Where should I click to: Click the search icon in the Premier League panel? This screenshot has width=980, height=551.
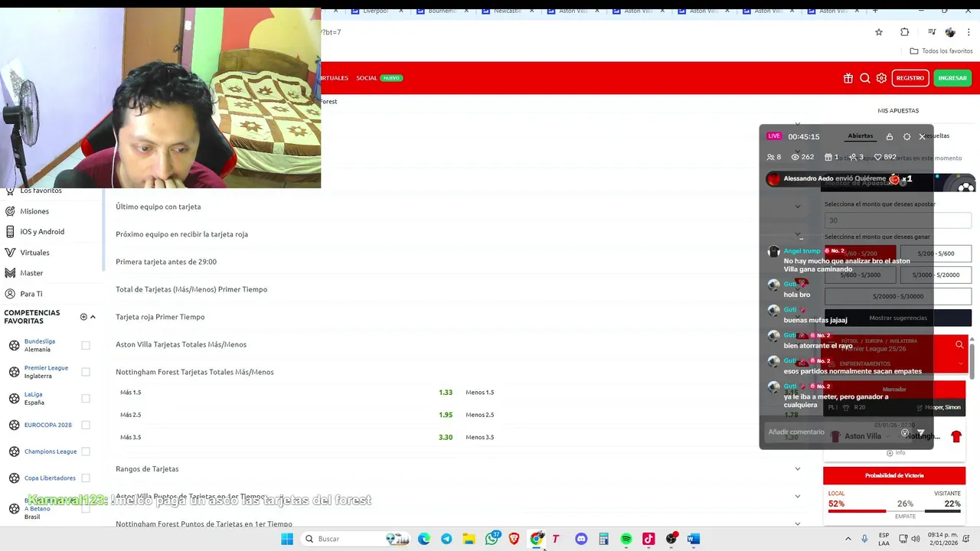(x=959, y=345)
